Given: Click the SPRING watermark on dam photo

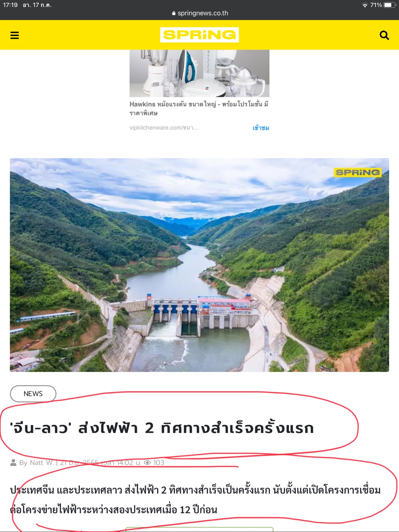Looking at the screenshot, I should coord(358,172).
